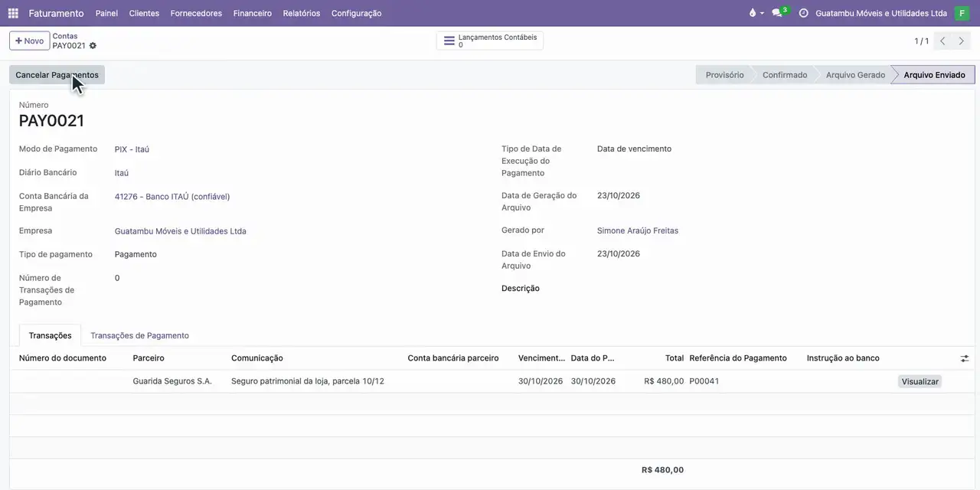Sort by the Comunicação column header

click(257, 358)
